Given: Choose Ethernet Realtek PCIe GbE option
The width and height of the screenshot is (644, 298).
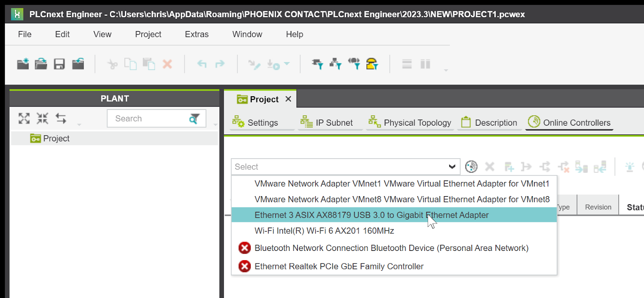Looking at the screenshot, I should point(394,266).
